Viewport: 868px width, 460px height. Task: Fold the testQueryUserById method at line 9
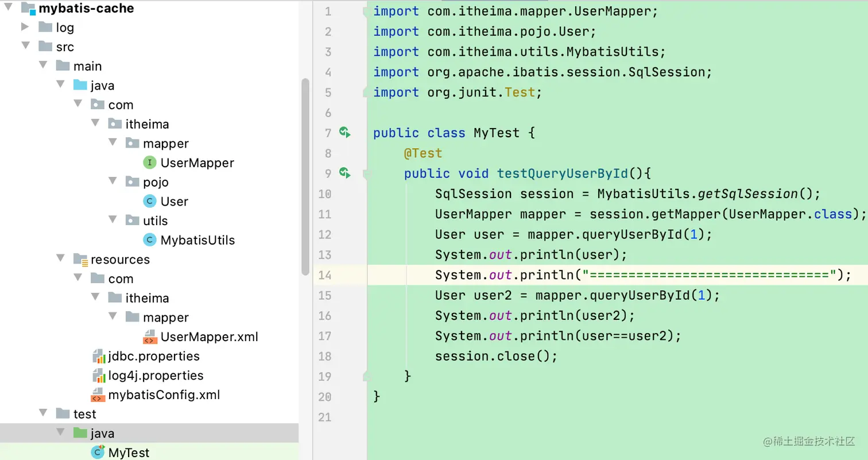[x=366, y=173]
